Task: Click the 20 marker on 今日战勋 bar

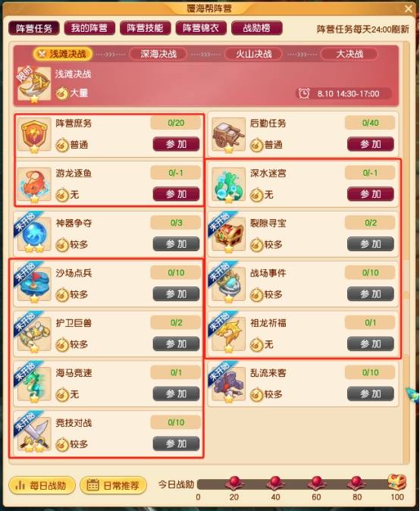Action: (x=234, y=483)
